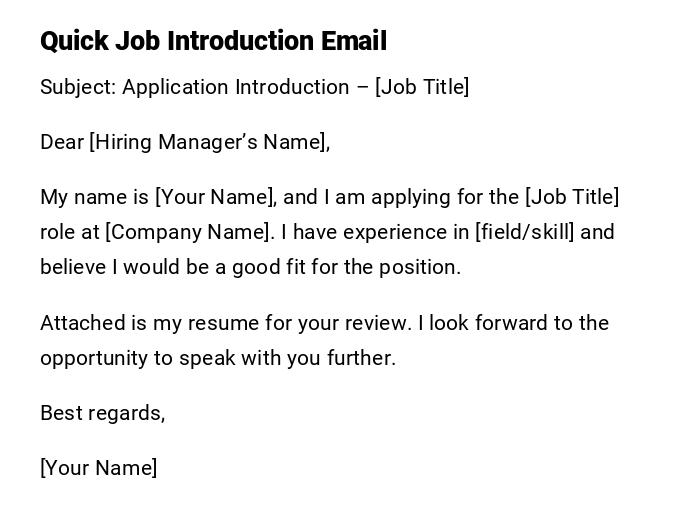
Task: Click the '[field/skill]' placeholder
Action: (x=525, y=232)
